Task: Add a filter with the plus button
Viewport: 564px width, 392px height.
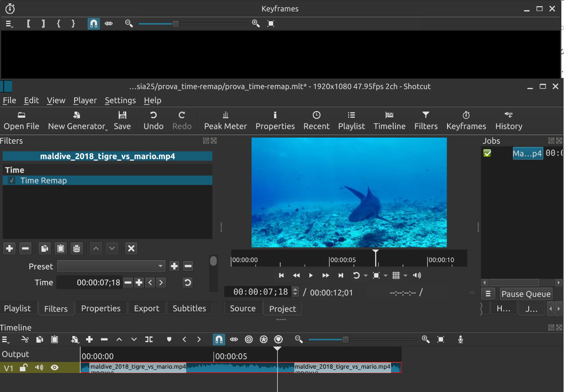Action: pyautogui.click(x=9, y=248)
